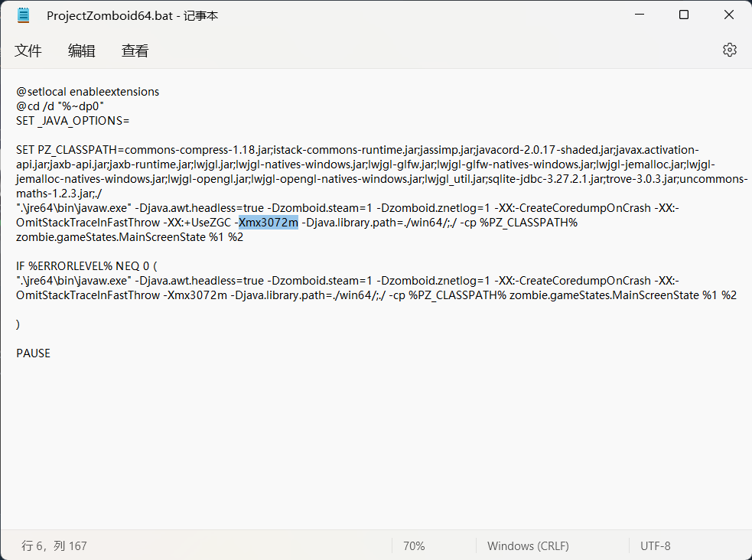Click the 'maths-1.2.3.jar;./' text
The height and width of the screenshot is (560, 752).
tap(59, 194)
